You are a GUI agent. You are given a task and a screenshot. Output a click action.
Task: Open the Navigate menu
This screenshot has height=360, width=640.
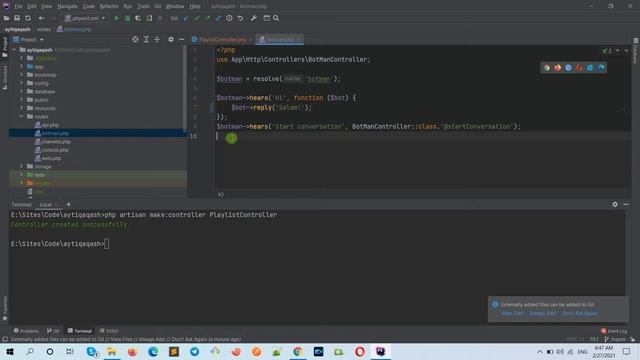(67, 7)
